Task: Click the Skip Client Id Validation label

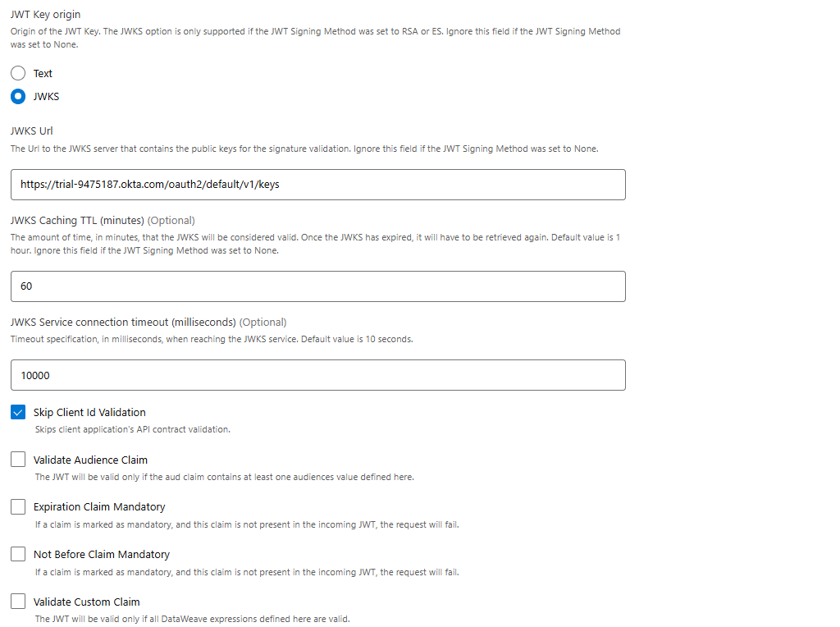Action: pos(89,412)
